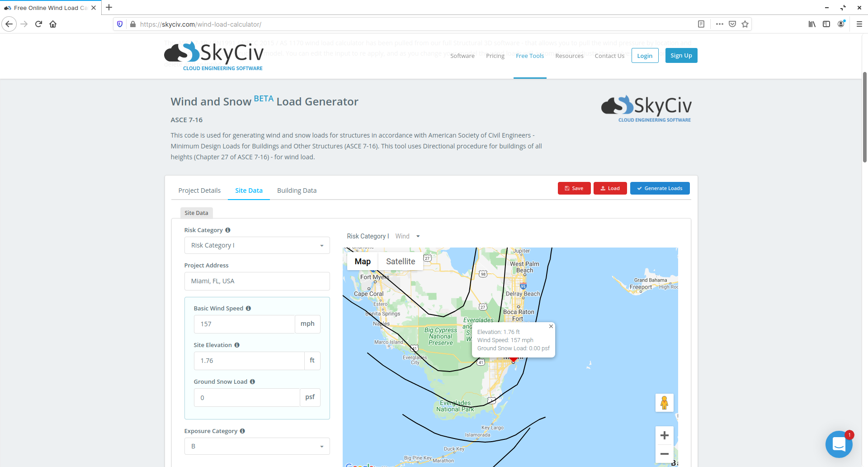The image size is (868, 467).
Task: Click the Ground Snow Load input
Action: click(x=247, y=397)
